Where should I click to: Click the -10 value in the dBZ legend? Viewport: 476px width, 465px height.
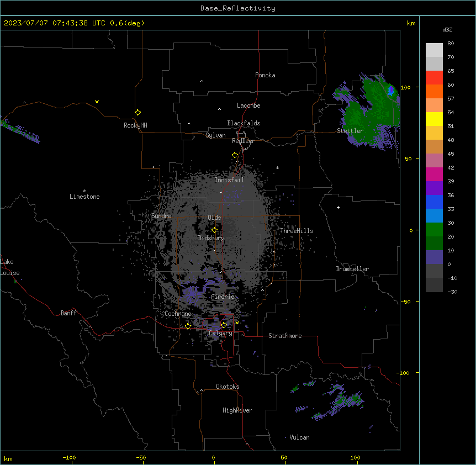pos(452,278)
